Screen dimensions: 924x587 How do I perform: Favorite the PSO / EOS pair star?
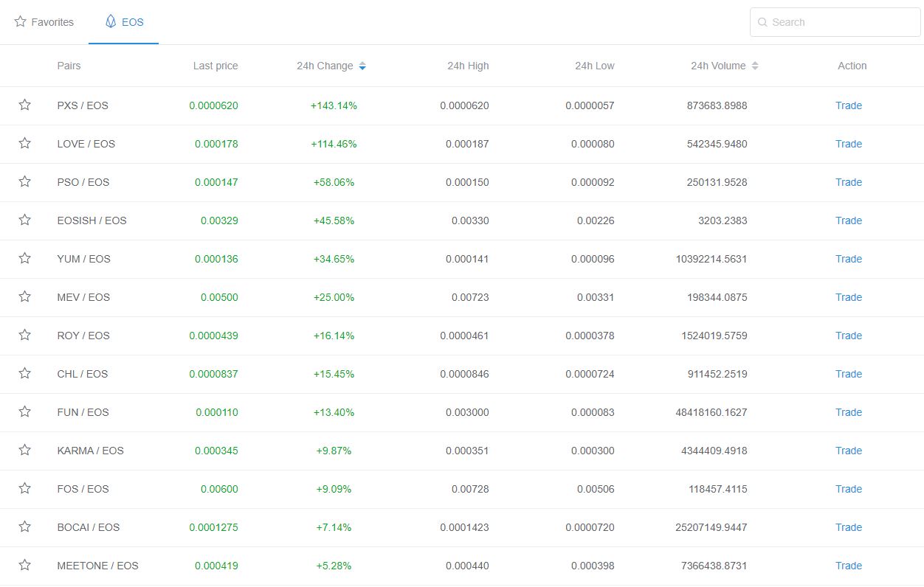[24, 181]
